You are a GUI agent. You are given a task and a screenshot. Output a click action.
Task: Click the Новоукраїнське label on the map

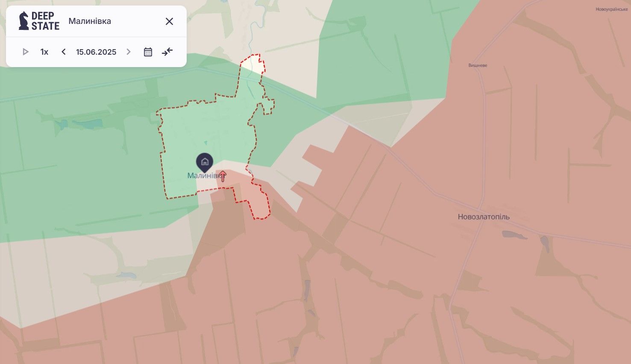(611, 9)
